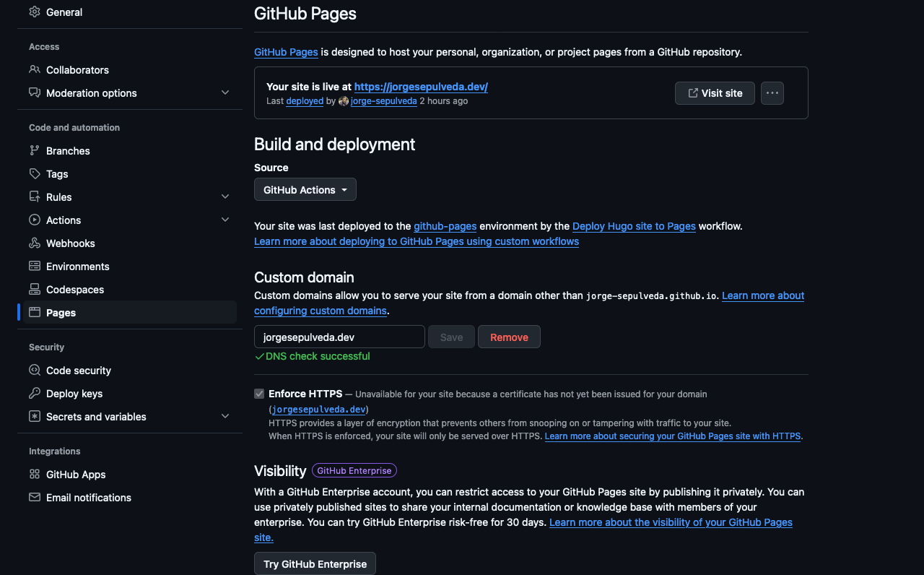924x575 pixels.
Task: Click '2 hours ago' deployment timestamp
Action: click(x=444, y=101)
